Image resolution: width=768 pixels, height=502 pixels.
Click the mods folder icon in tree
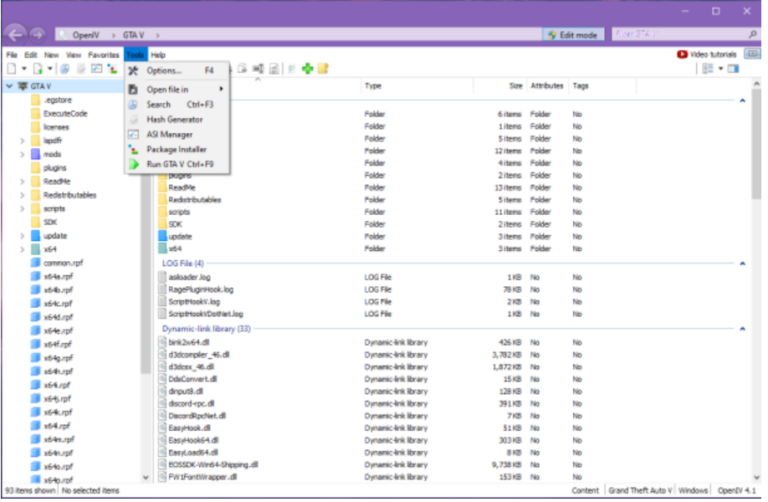36,154
